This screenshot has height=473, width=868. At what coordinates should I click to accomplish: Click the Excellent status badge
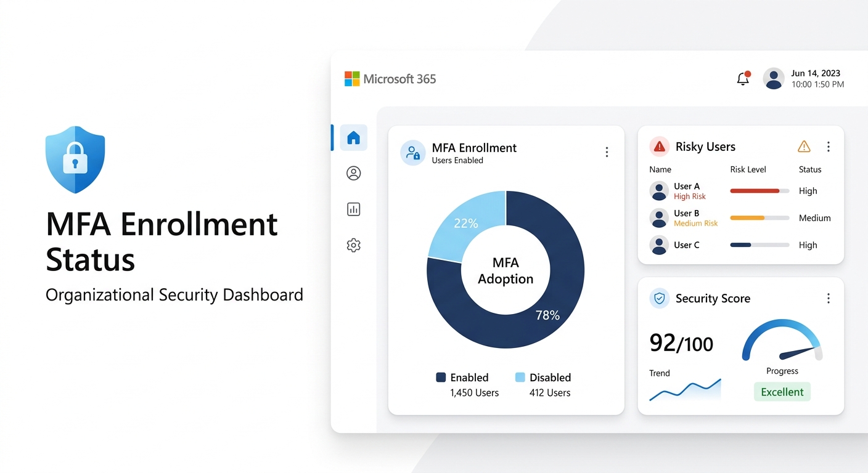click(782, 392)
